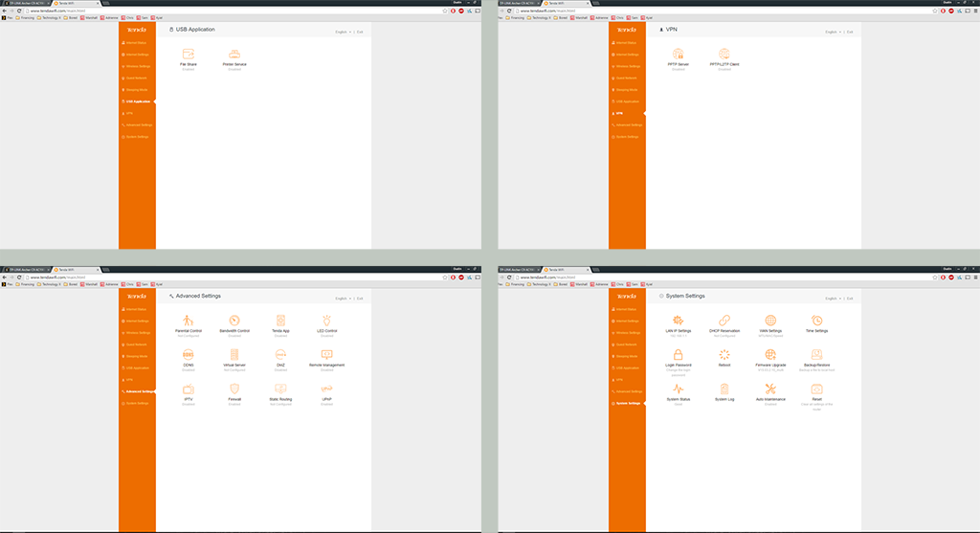Image resolution: width=980 pixels, height=533 pixels.
Task: Expand English language dropdown on VPN page
Action: 834,33
